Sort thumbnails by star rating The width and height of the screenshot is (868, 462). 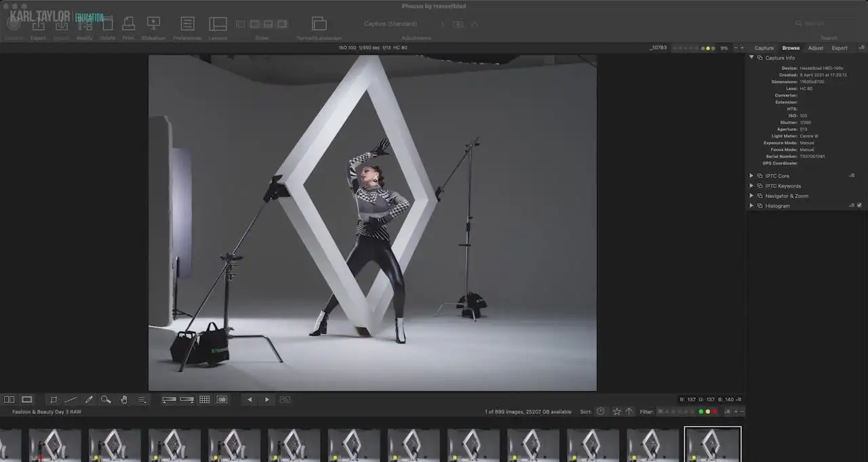click(616, 411)
